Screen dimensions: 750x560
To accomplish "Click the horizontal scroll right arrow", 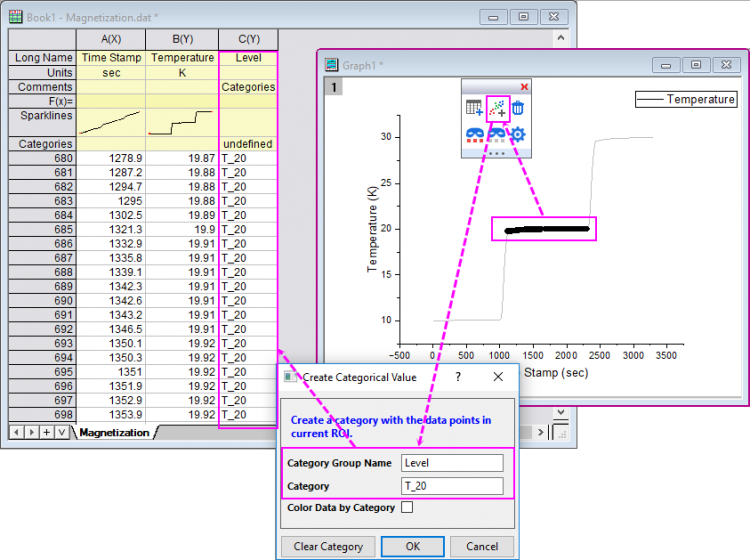I will click(x=540, y=432).
